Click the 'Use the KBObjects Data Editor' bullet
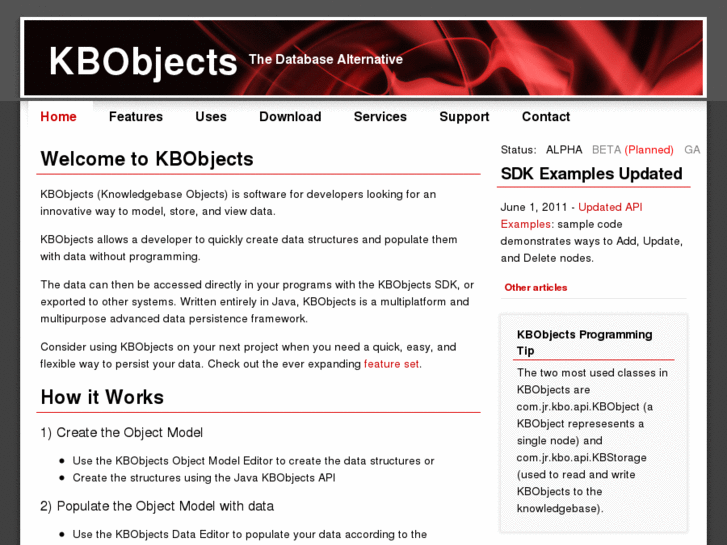The width and height of the screenshot is (727, 545). (x=249, y=534)
